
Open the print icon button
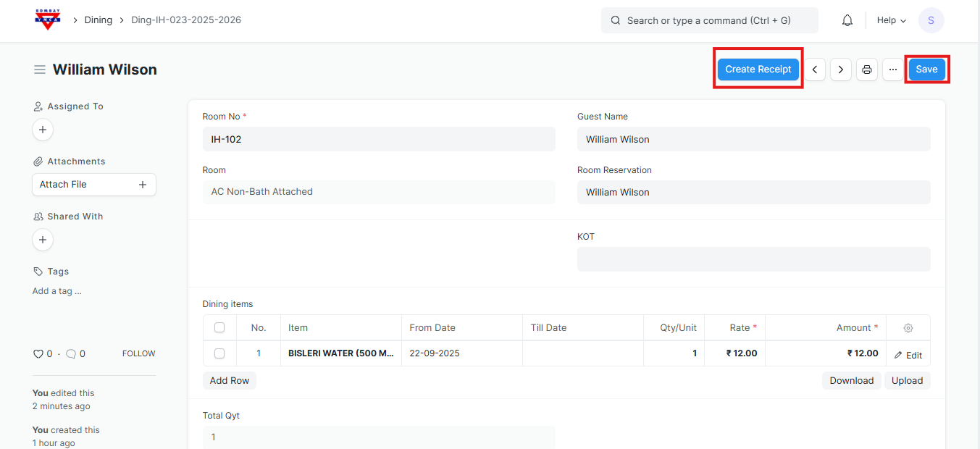pos(866,70)
